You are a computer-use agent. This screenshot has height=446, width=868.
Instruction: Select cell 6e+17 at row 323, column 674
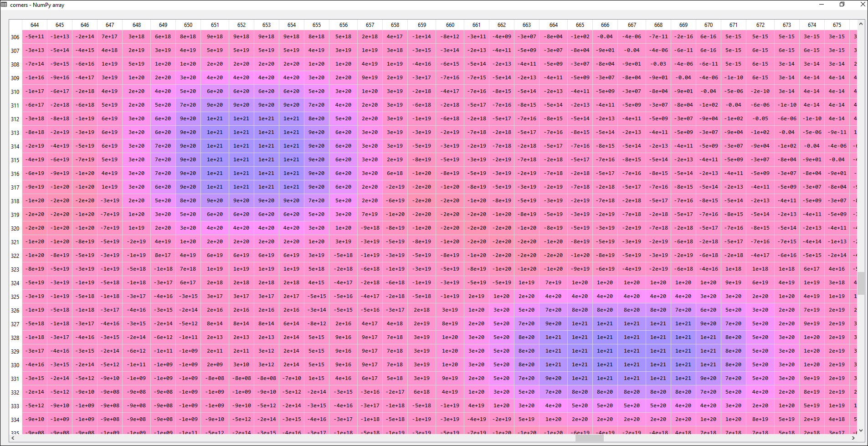(x=812, y=269)
